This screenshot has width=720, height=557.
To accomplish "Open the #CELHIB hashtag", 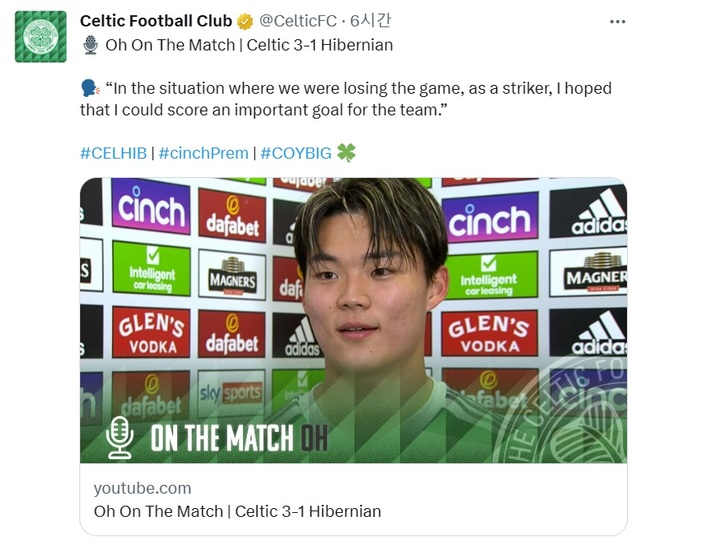I will tap(113, 153).
